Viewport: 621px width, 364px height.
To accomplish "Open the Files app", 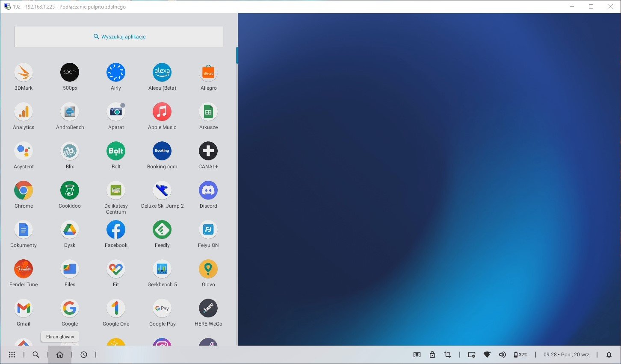I will click(70, 269).
